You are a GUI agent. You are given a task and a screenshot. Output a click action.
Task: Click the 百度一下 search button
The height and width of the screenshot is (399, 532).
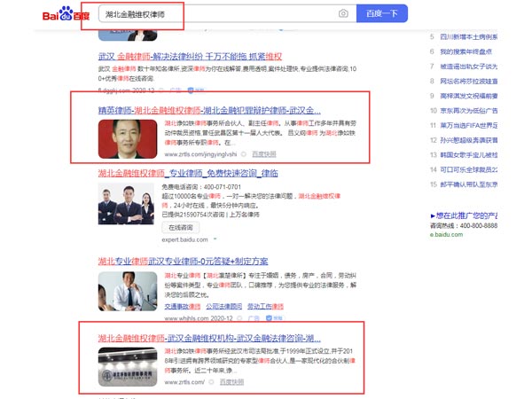pyautogui.click(x=381, y=14)
